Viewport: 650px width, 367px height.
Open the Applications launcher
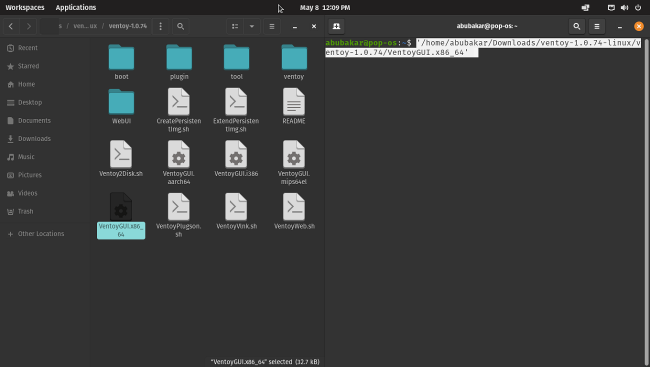76,7
